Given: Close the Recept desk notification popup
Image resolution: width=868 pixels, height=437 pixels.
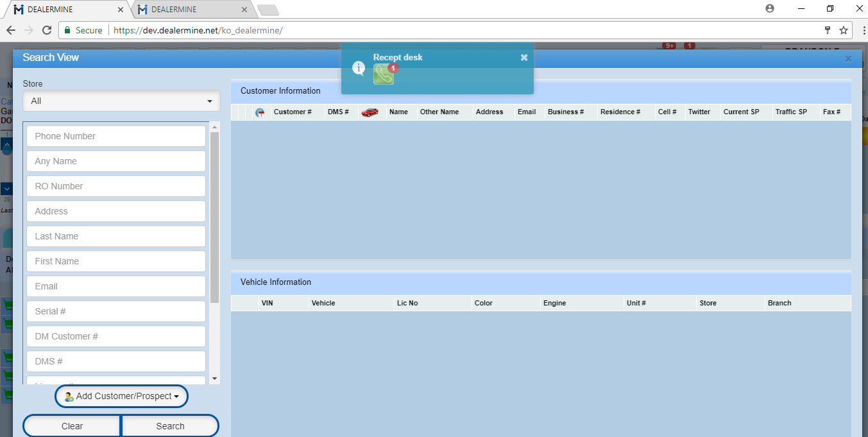Looking at the screenshot, I should (524, 57).
